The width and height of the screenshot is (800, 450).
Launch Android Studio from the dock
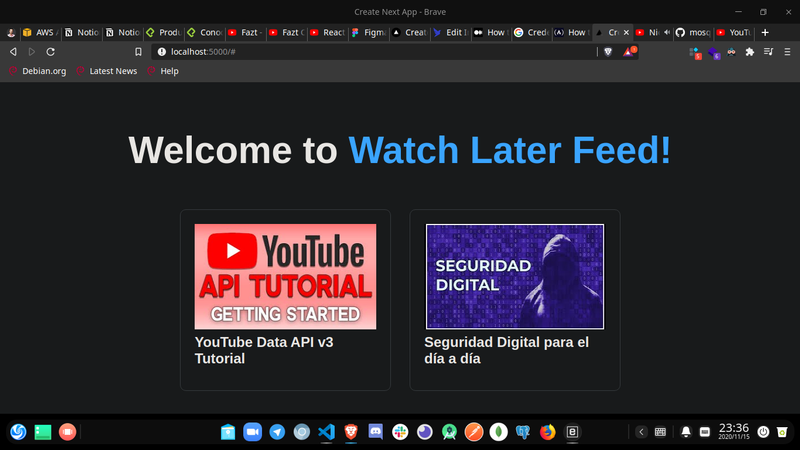coord(449,432)
